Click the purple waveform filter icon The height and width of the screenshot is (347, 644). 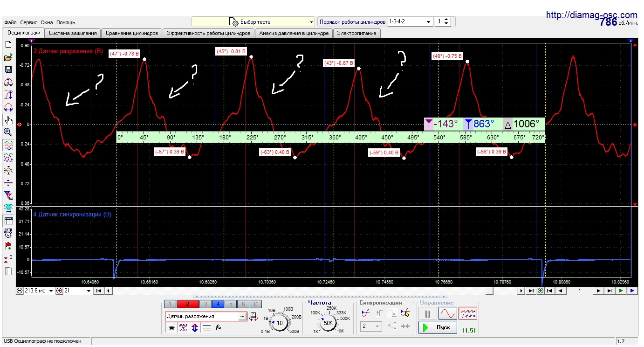click(x=183, y=328)
